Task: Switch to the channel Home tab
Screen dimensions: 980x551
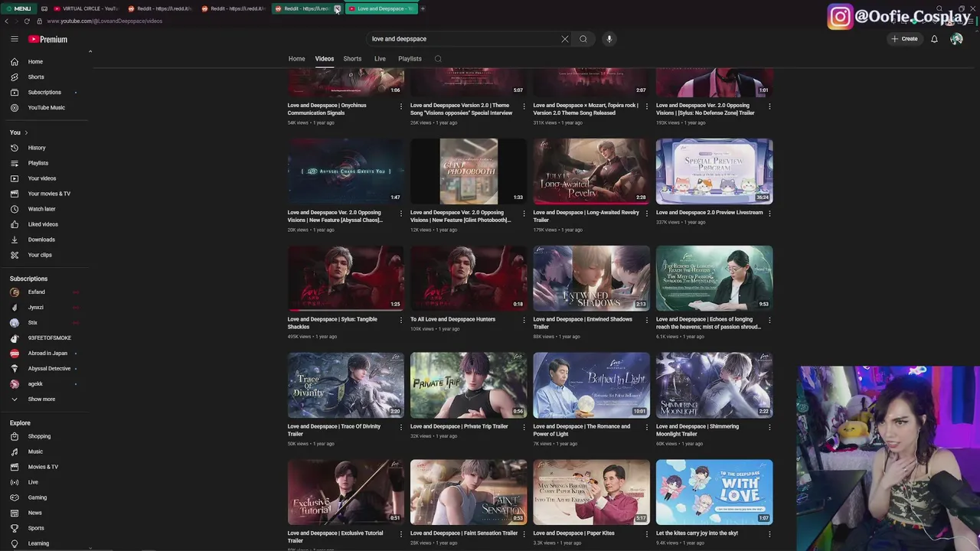Action: click(x=296, y=59)
